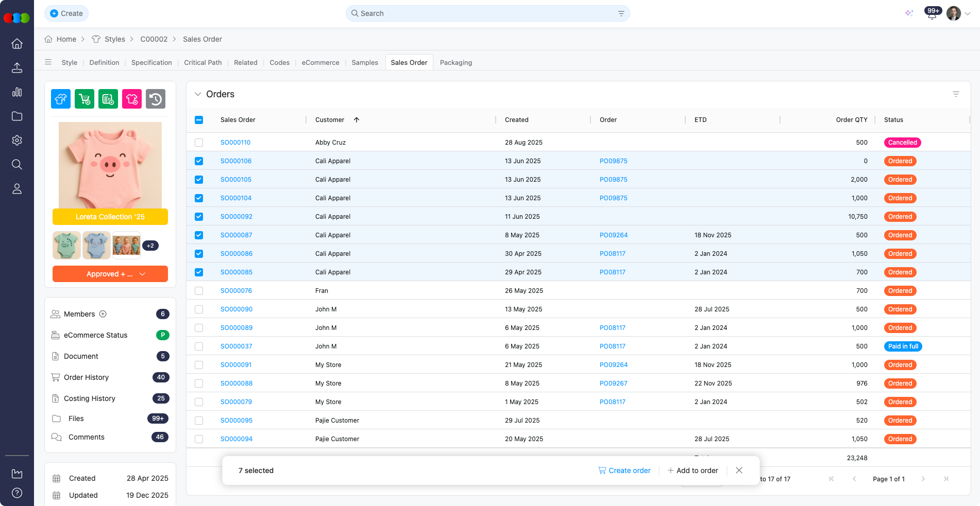Open the analytics bar-chart icon in the sidebar
The image size is (980, 506).
tap(17, 92)
